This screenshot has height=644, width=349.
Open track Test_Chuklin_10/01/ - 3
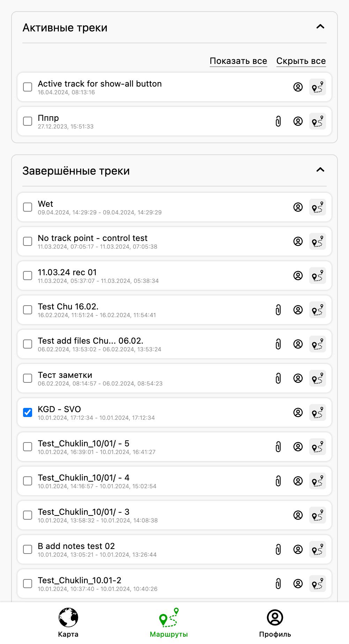click(x=83, y=512)
